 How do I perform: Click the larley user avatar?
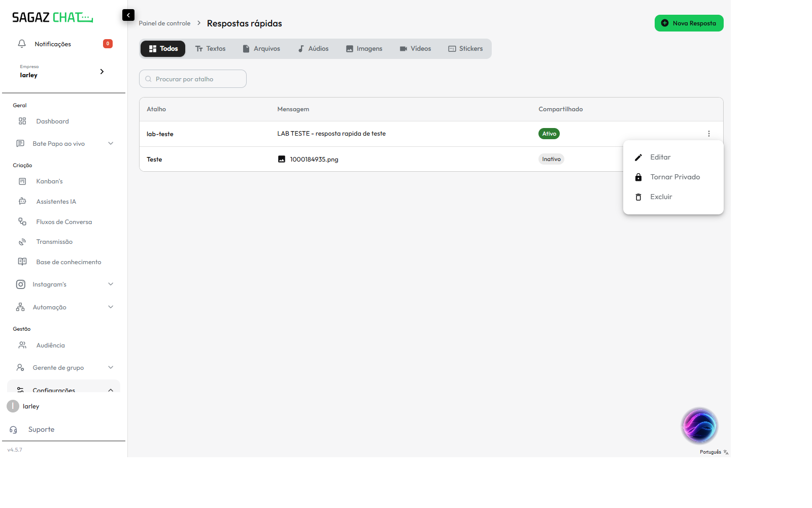point(13,406)
